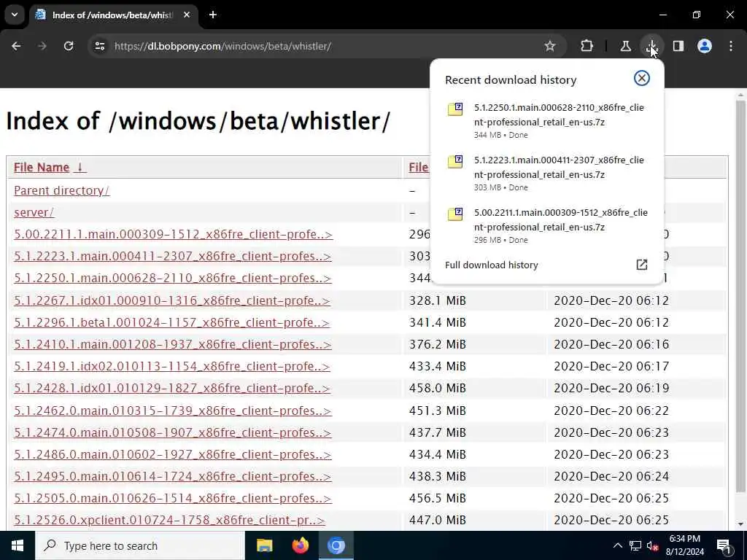Click the taskbar search box

[139, 545]
